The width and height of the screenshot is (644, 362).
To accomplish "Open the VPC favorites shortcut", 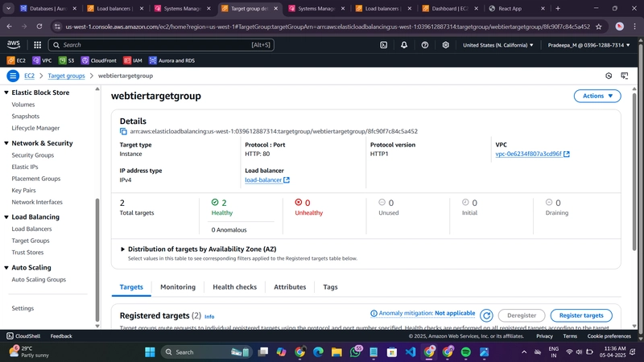I will click(x=43, y=60).
